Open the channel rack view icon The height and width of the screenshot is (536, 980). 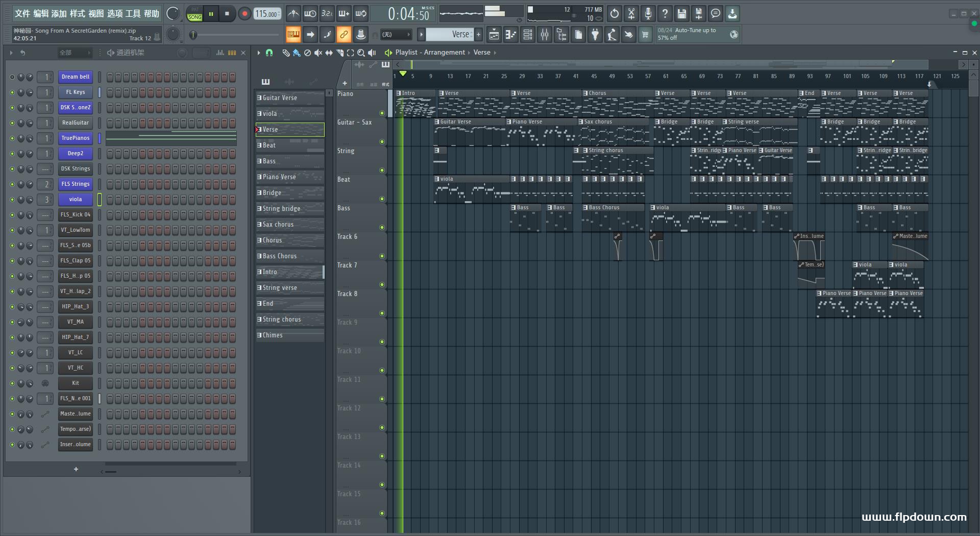click(x=528, y=35)
